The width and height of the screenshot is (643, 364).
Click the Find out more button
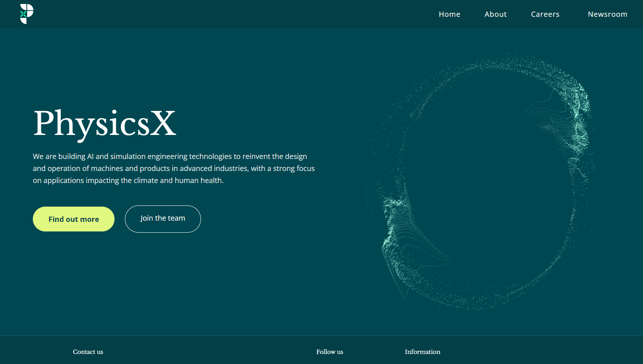[74, 219]
